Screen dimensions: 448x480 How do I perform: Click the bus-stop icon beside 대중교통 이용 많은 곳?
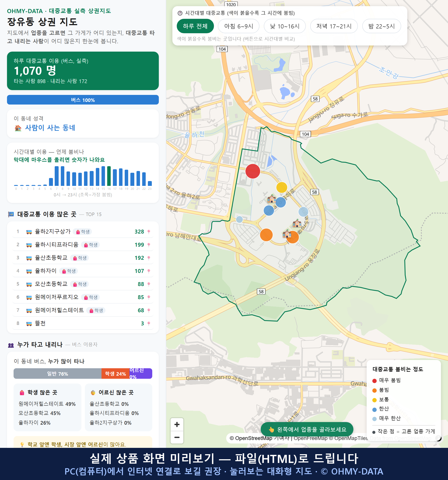(11, 214)
